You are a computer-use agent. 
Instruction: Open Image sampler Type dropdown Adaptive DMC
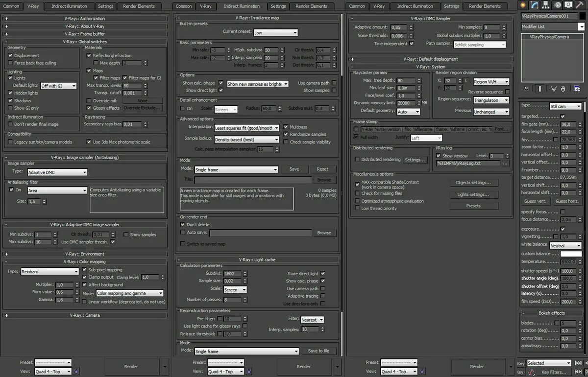57,172
